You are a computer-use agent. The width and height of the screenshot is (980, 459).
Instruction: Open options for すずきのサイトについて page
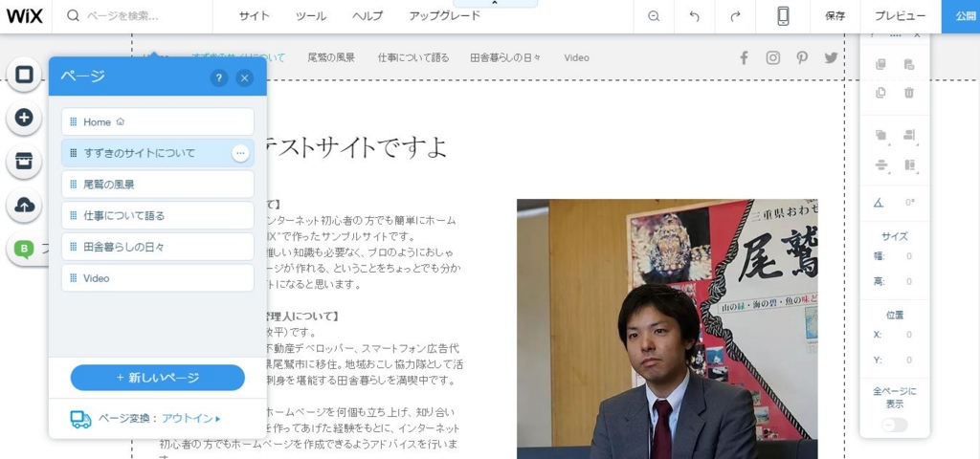point(240,153)
